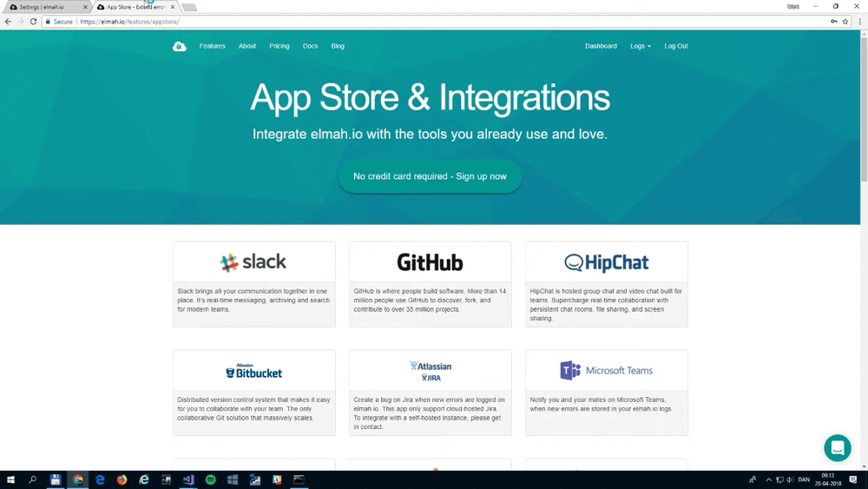Viewport: 868px width, 489px height.
Task: Open the HipChat integration logo
Action: pyautogui.click(x=606, y=262)
